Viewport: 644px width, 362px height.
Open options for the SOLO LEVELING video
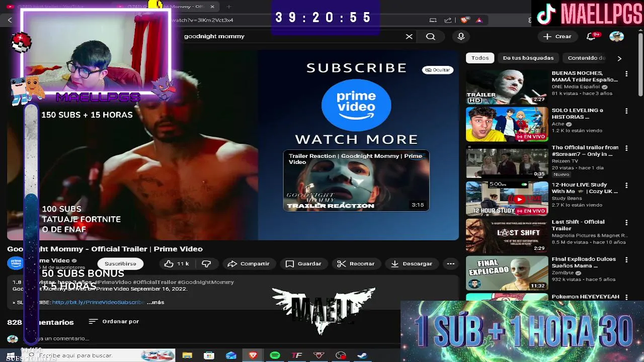click(626, 111)
